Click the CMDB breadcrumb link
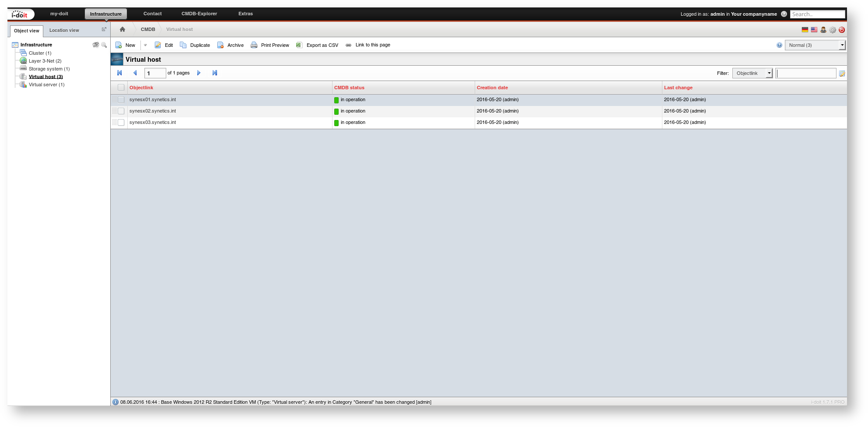868x427 pixels. [148, 29]
